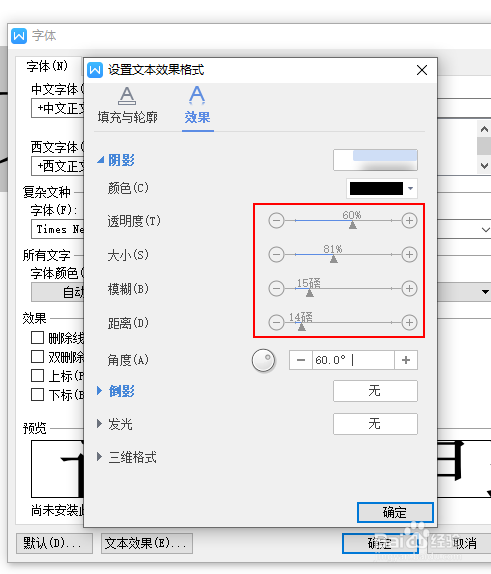Close the 设置文本效果格式 dialog
491x574 pixels.
click(x=422, y=70)
